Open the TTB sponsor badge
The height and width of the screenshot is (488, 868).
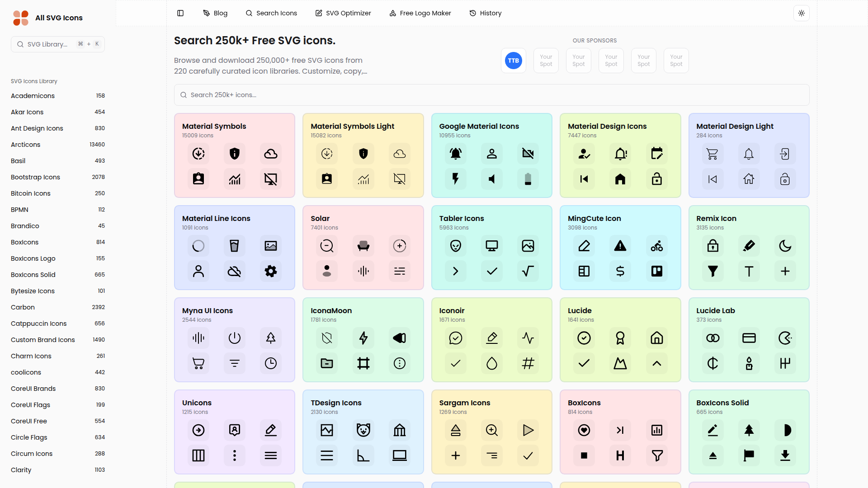click(x=513, y=61)
